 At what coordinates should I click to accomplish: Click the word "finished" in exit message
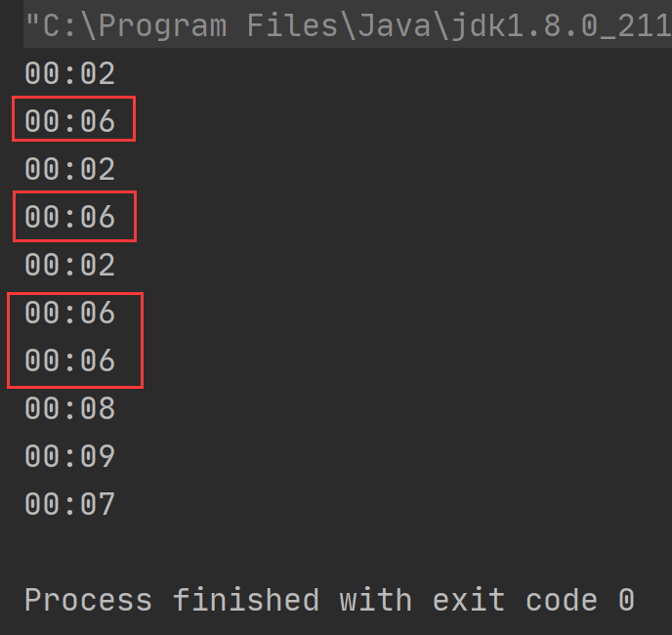pos(246,600)
